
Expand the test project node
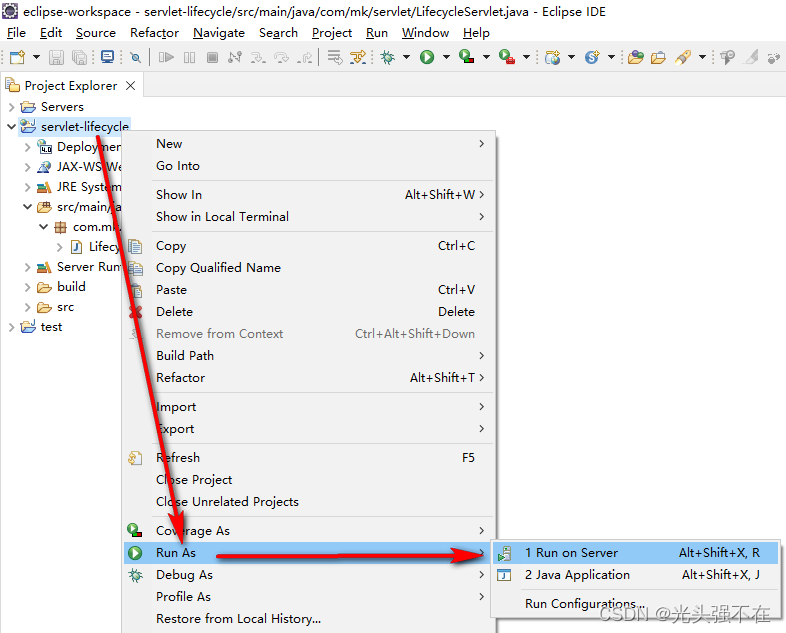tap(12, 327)
